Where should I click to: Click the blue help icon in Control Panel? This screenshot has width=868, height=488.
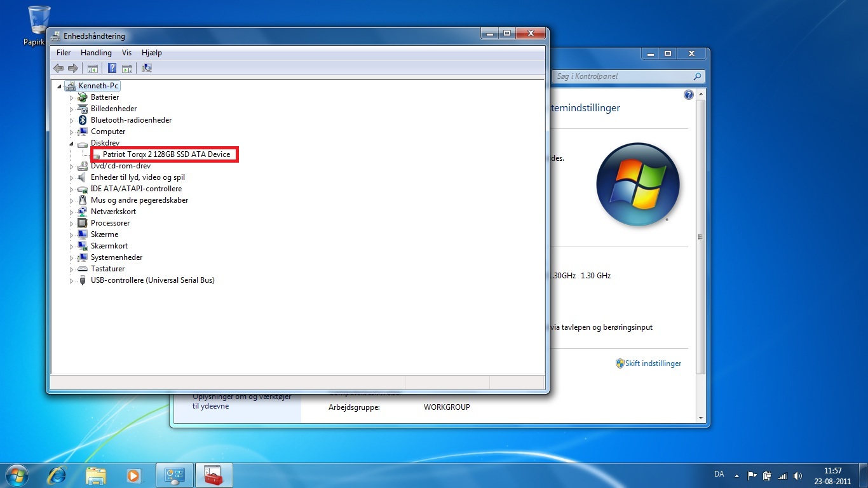pyautogui.click(x=689, y=95)
